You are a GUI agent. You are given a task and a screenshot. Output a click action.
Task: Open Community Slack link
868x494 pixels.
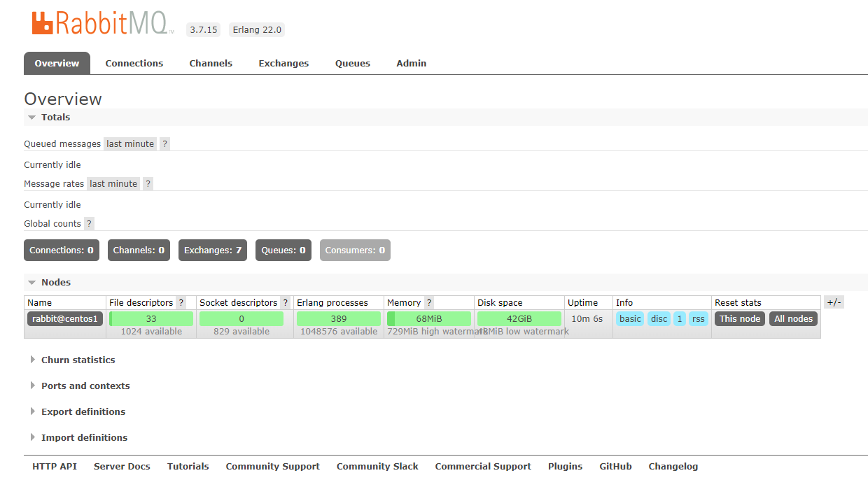377,466
